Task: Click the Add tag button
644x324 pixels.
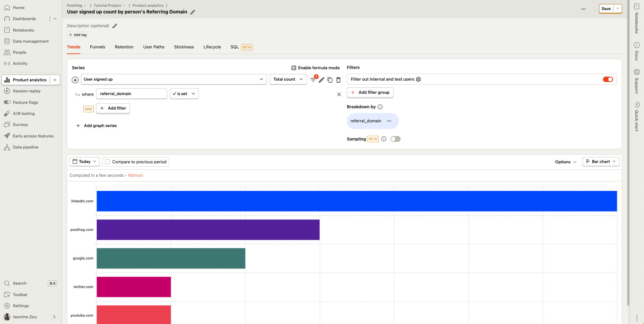Action: [78, 35]
